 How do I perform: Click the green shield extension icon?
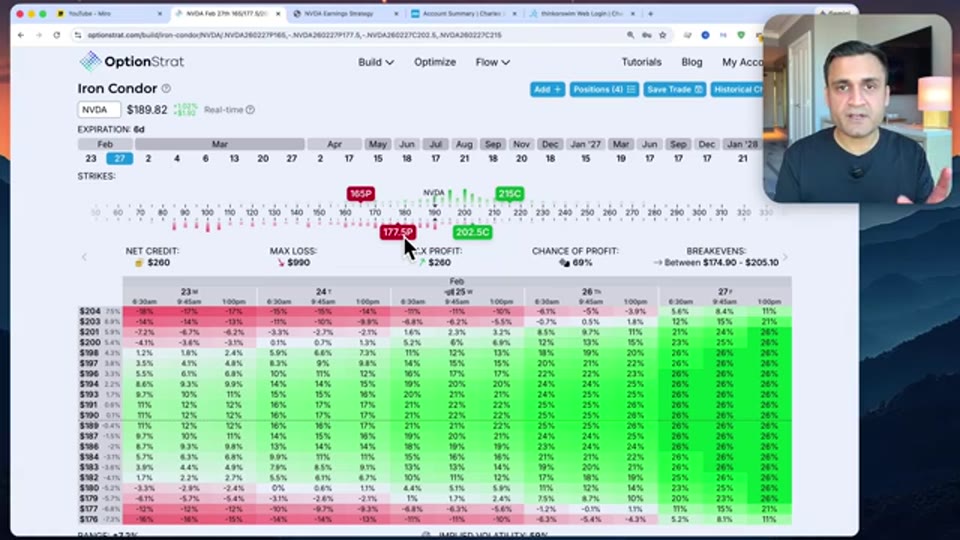pos(741,36)
